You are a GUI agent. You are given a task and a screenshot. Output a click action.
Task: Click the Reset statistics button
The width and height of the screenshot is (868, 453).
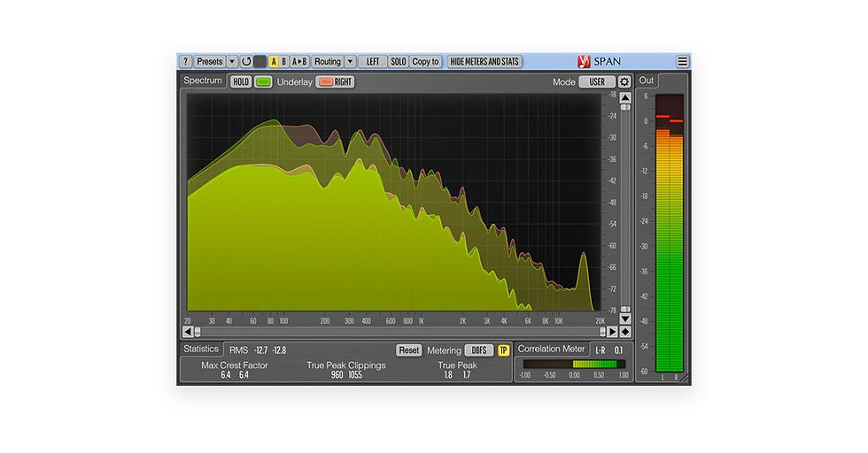coord(409,350)
